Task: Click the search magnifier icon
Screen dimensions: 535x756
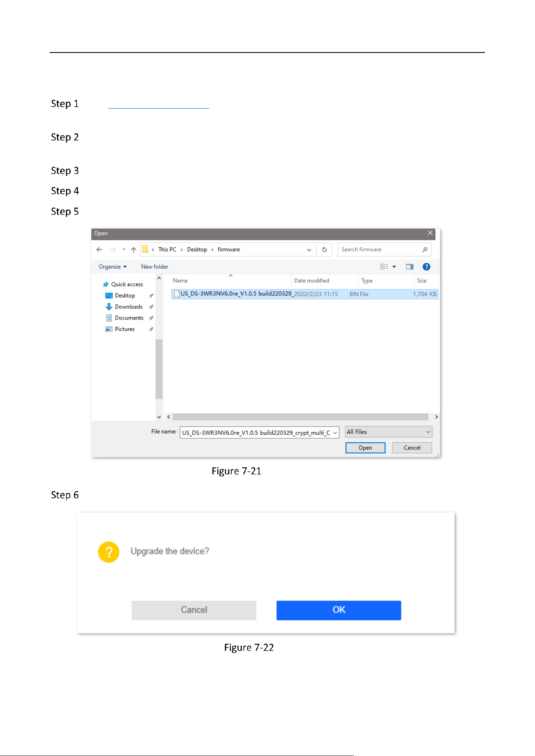Action: [x=425, y=250]
